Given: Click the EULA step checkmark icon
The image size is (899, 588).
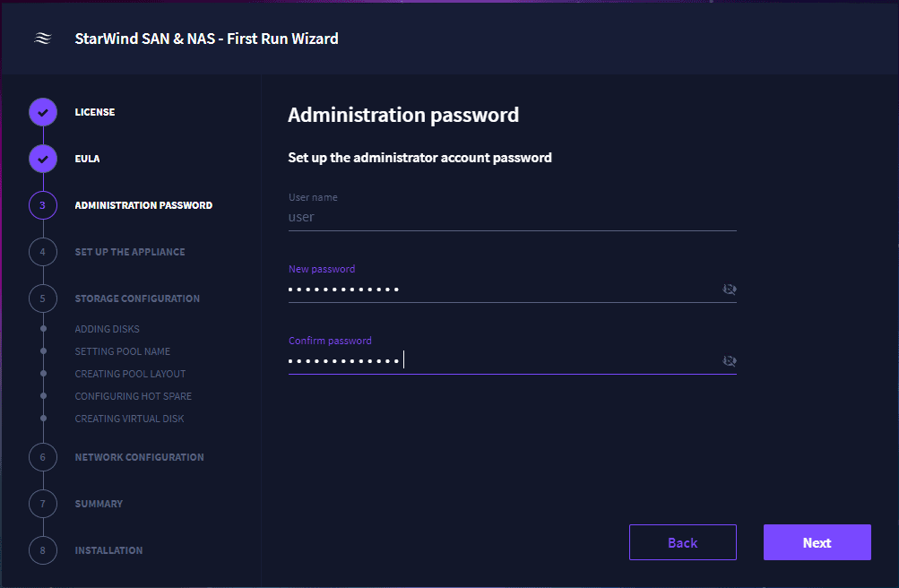Looking at the screenshot, I should [x=43, y=159].
